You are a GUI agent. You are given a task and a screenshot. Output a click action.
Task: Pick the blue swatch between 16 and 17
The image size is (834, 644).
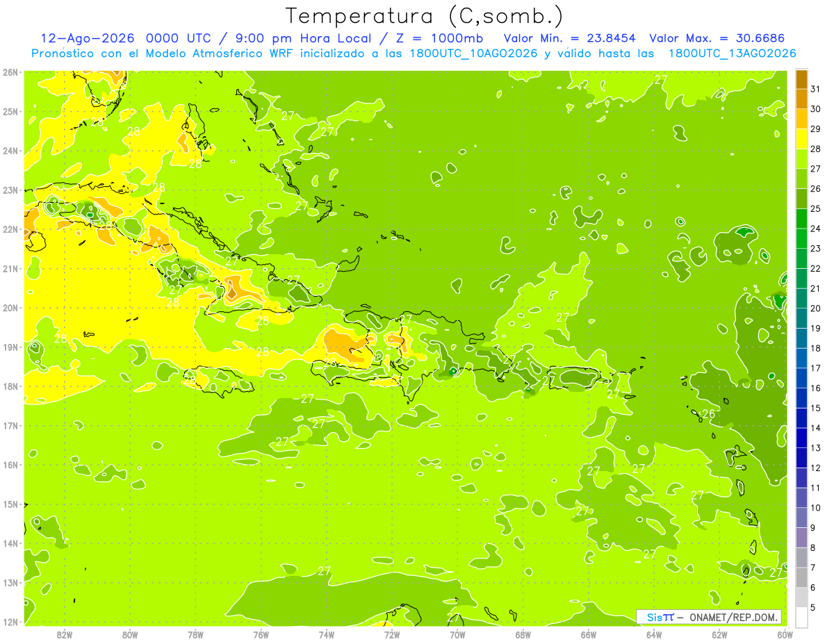point(801,377)
